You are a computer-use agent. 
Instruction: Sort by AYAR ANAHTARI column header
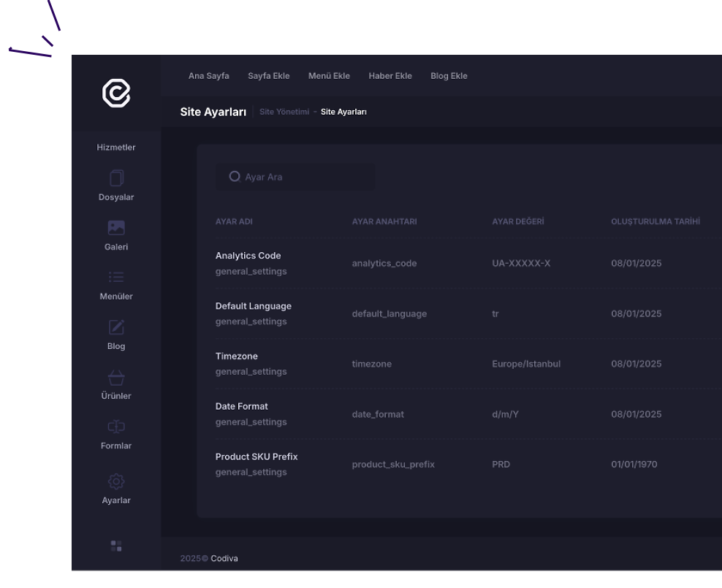point(384,221)
